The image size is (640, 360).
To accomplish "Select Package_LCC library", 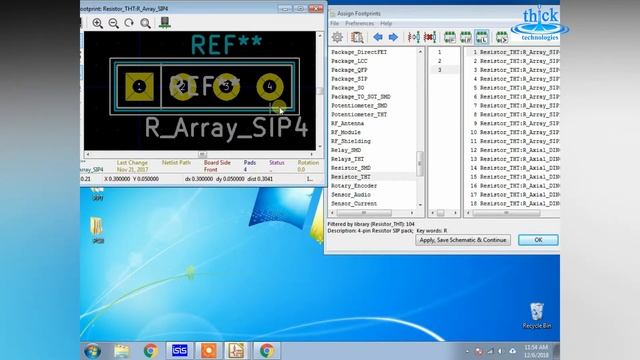I will (x=349, y=61).
